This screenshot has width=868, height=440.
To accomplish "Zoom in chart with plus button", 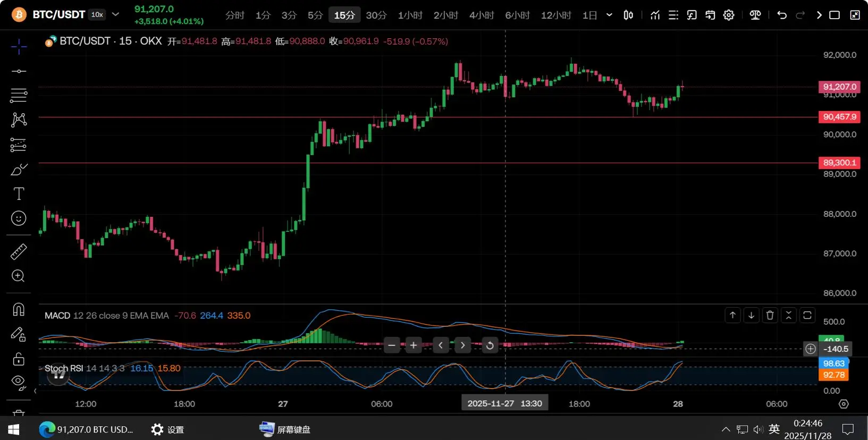I will click(x=414, y=345).
